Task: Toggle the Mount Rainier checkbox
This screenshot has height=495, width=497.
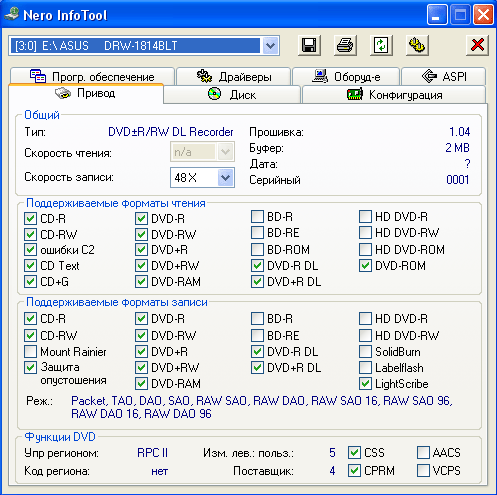Action: 30,352
